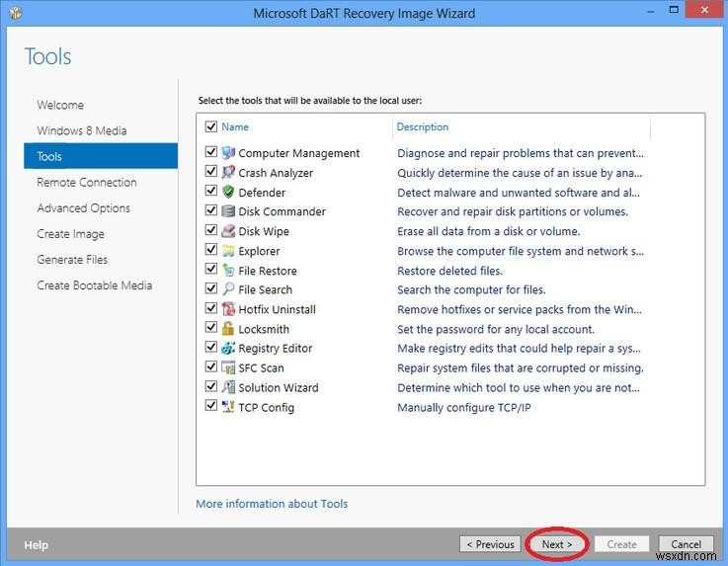Uncheck the Locksmith checkbox

(x=210, y=327)
